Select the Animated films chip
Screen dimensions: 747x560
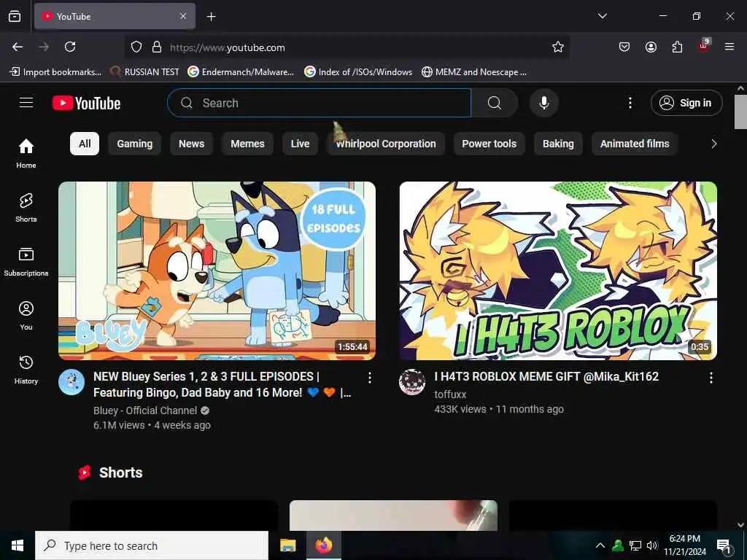click(x=635, y=144)
